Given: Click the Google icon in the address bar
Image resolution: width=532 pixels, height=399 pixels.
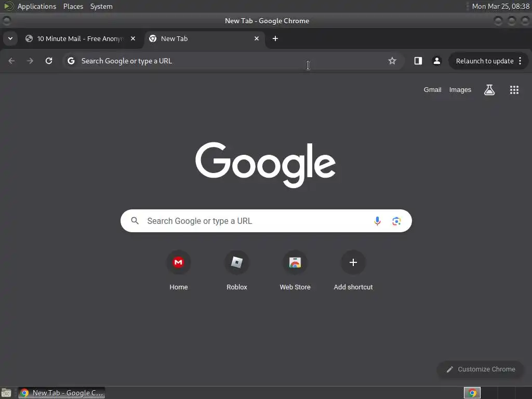Looking at the screenshot, I should click(71, 61).
